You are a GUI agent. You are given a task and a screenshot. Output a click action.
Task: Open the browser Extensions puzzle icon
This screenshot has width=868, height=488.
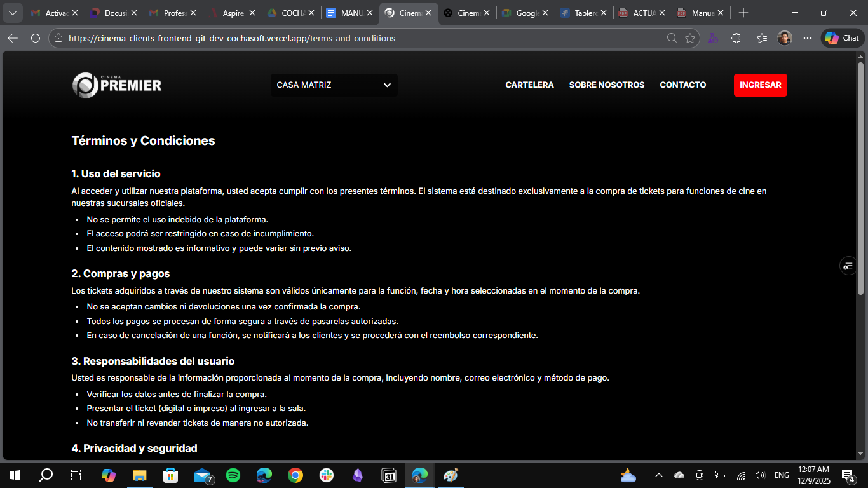[x=736, y=38]
